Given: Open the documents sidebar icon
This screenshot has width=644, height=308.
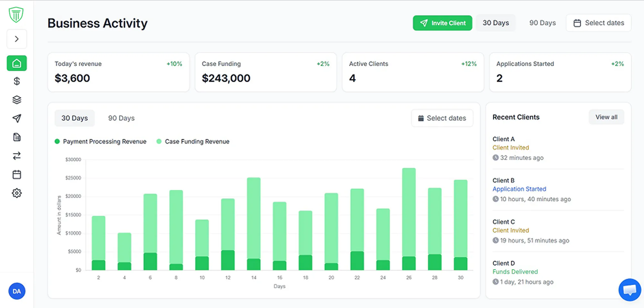Looking at the screenshot, I should [17, 137].
